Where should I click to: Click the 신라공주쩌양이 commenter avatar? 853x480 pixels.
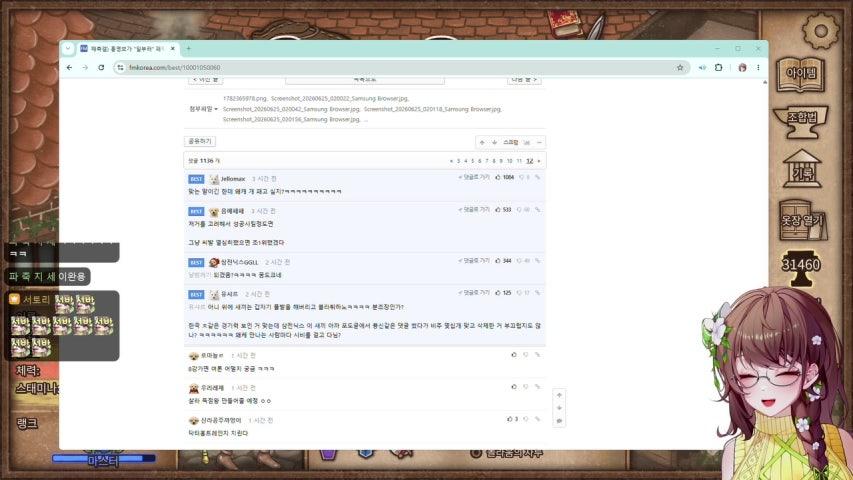193,421
